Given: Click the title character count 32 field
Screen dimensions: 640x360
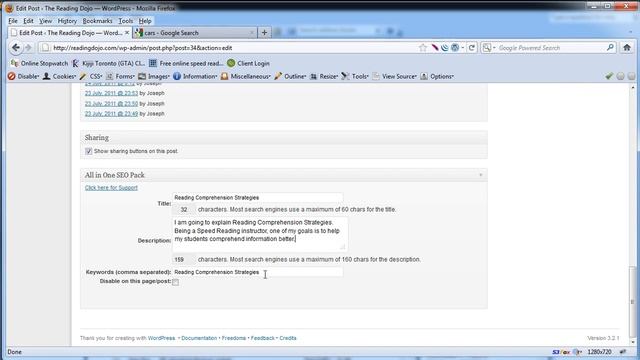Looking at the screenshot, I should pyautogui.click(x=184, y=209).
